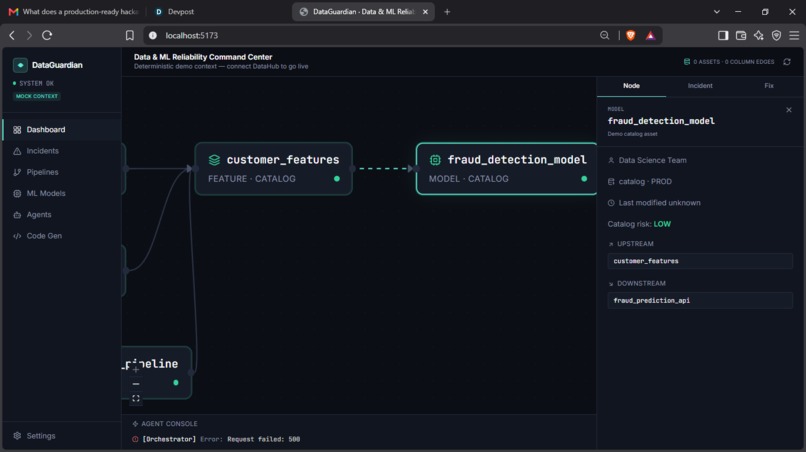Viewport: 806px width, 452px height.
Task: Bookmark this page icon
Action: click(130, 35)
